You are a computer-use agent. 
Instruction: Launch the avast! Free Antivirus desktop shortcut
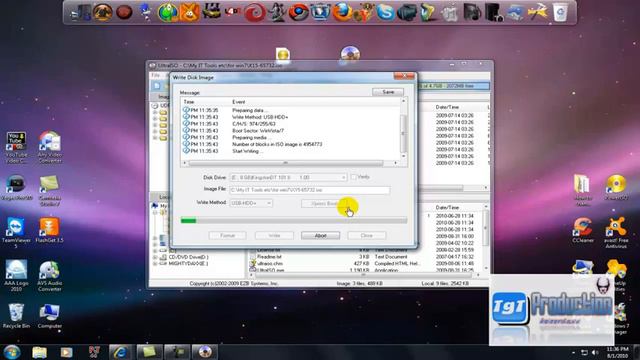coord(616,233)
